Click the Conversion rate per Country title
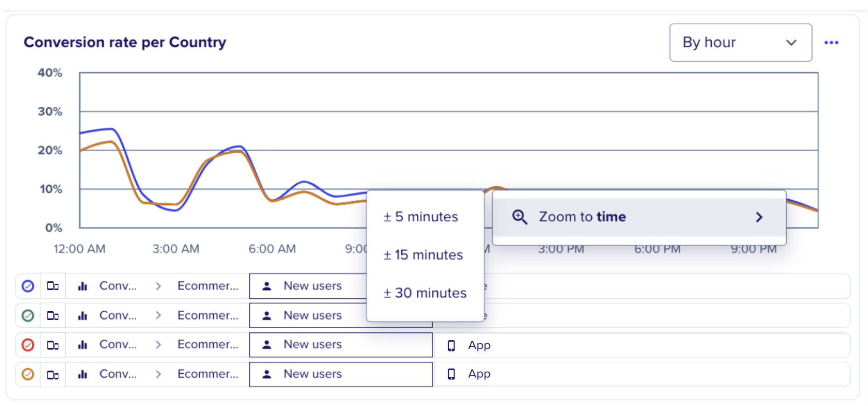868x406 pixels. (x=125, y=42)
